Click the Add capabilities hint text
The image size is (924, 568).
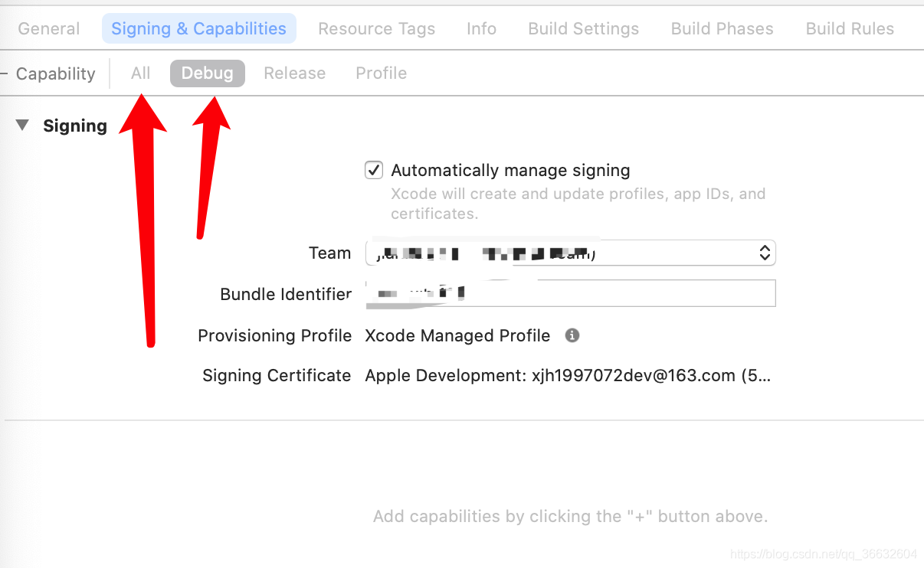tap(570, 517)
